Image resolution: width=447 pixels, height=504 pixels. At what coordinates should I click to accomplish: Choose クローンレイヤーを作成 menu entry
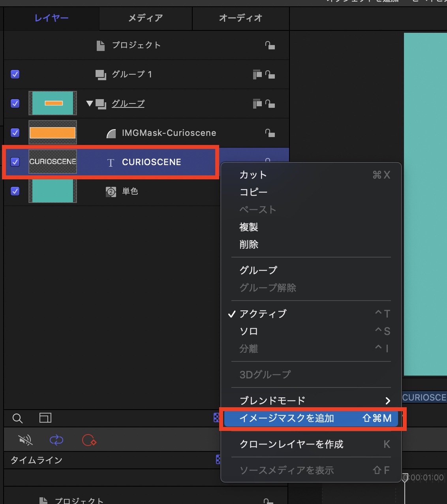point(311,444)
